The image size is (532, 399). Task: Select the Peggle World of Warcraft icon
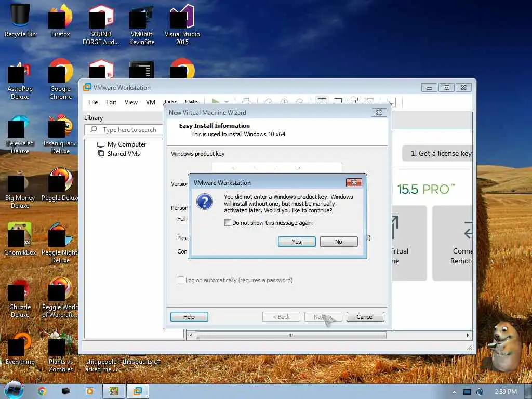click(60, 298)
